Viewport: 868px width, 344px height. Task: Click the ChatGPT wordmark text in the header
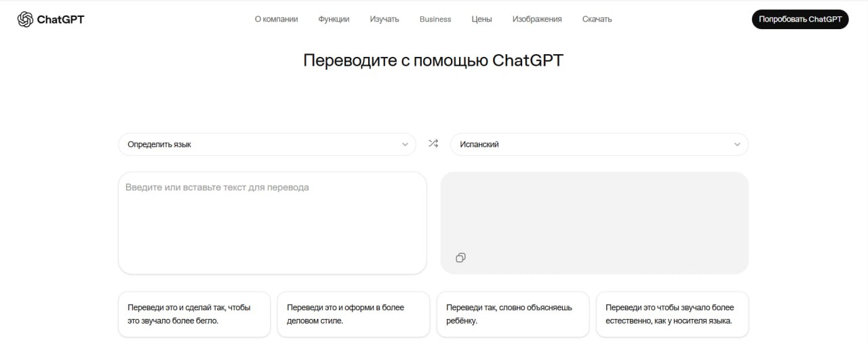[x=60, y=20]
